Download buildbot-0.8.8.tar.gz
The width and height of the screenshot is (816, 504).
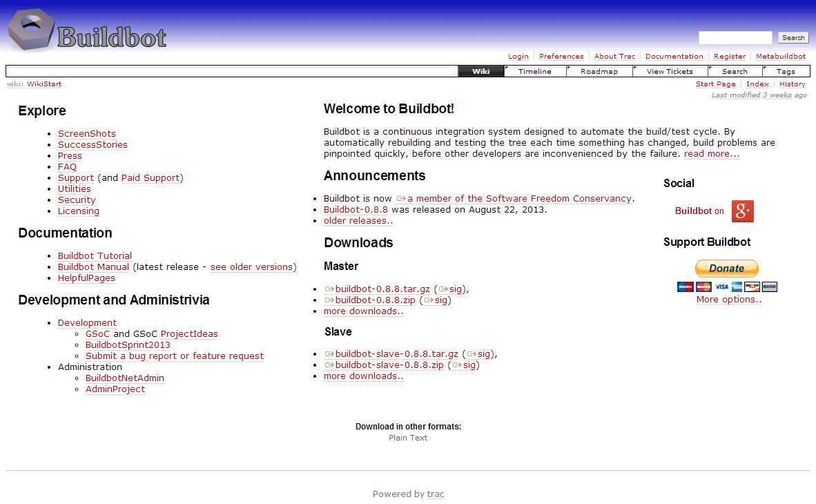(378, 289)
